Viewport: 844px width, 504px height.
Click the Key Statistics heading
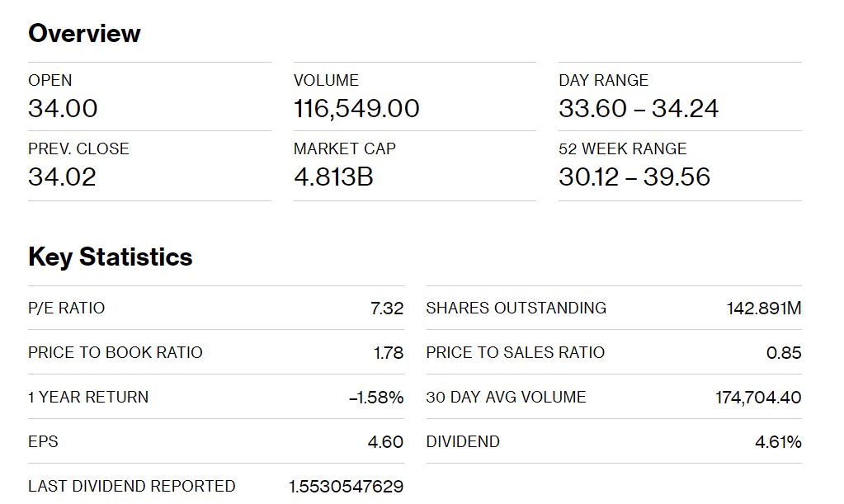click(110, 257)
